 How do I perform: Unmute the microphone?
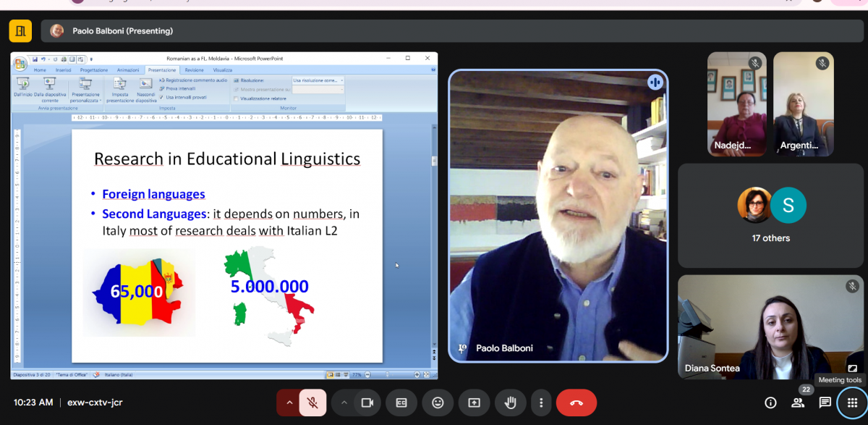click(x=313, y=403)
